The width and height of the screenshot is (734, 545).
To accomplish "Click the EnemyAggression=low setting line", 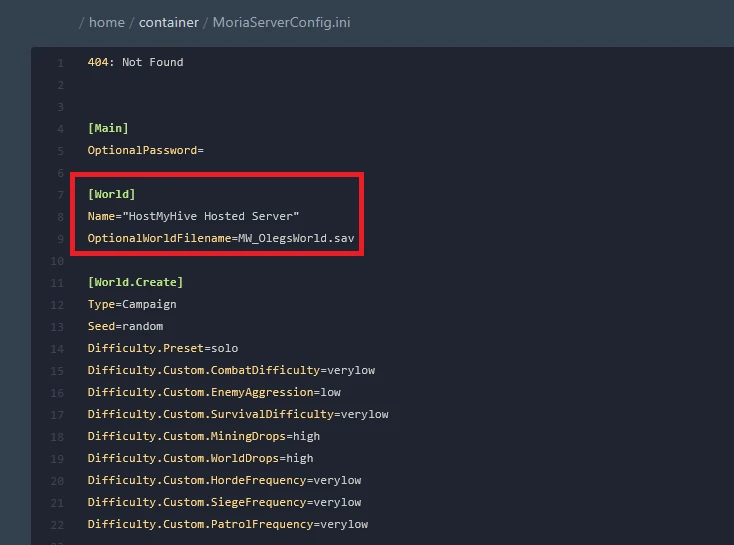I will pos(214,392).
